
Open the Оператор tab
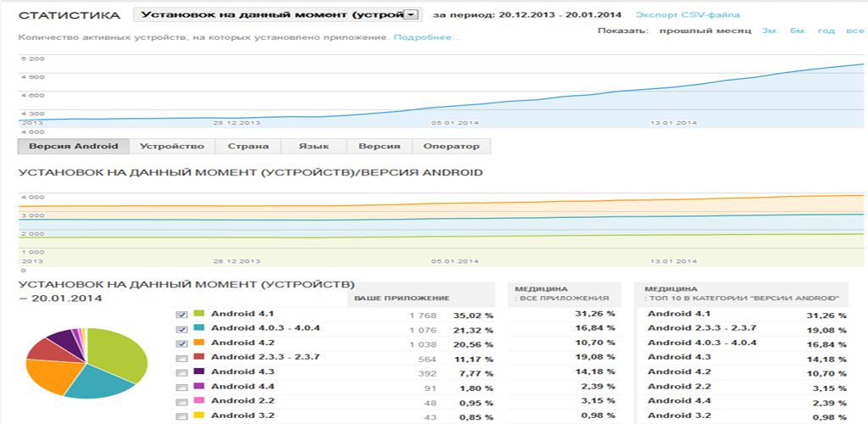(x=451, y=146)
